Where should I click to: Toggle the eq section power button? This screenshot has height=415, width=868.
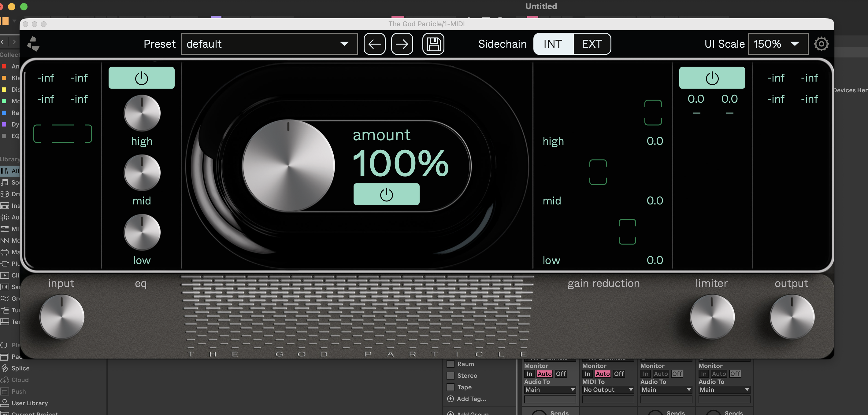click(x=142, y=78)
